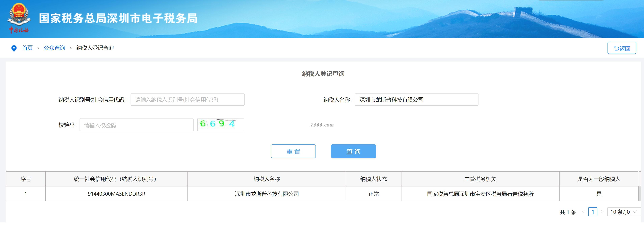The width and height of the screenshot is (644, 249).
Task: Click the 纳税人名称 input field
Action: coord(416,100)
